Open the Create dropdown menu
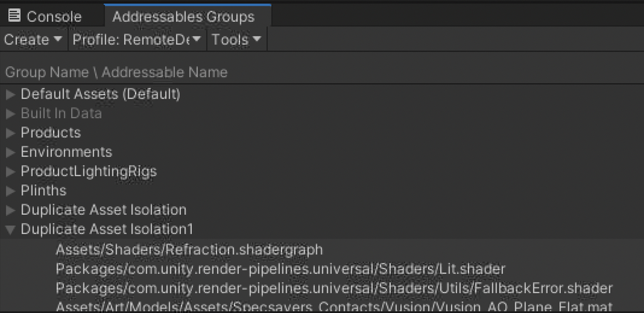Viewport: 644px width, 313px height. click(x=33, y=40)
